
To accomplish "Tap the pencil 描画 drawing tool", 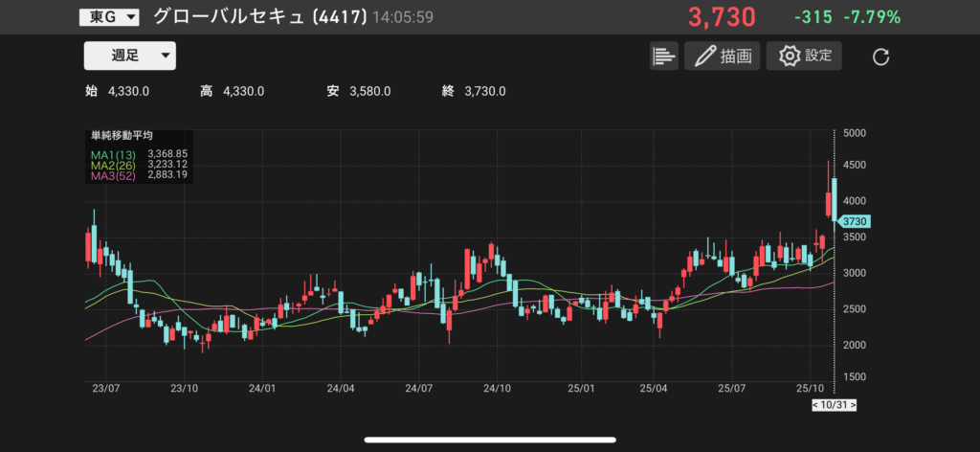I will tap(722, 56).
